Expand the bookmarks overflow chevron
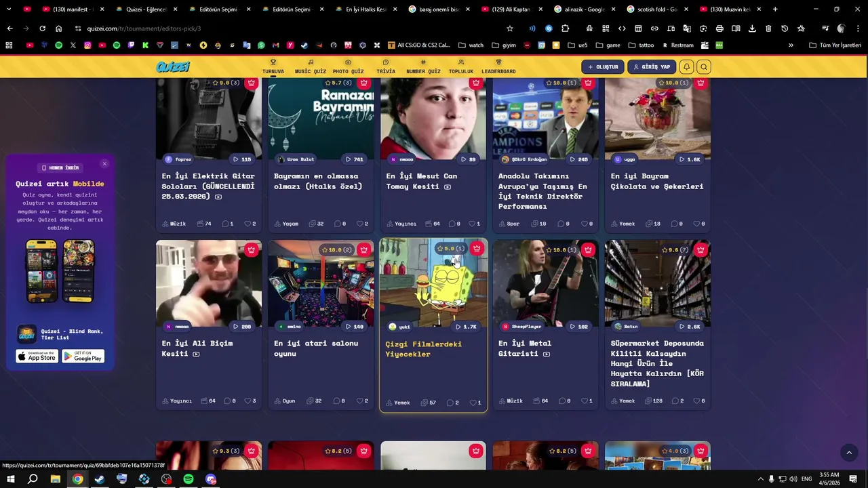868x488 pixels. [791, 45]
